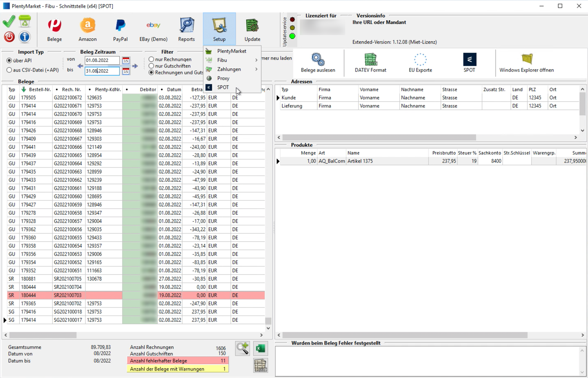Screen dimensions: 588x378
Task: Open calendar picker for 'bis' date
Action: pos(126,71)
